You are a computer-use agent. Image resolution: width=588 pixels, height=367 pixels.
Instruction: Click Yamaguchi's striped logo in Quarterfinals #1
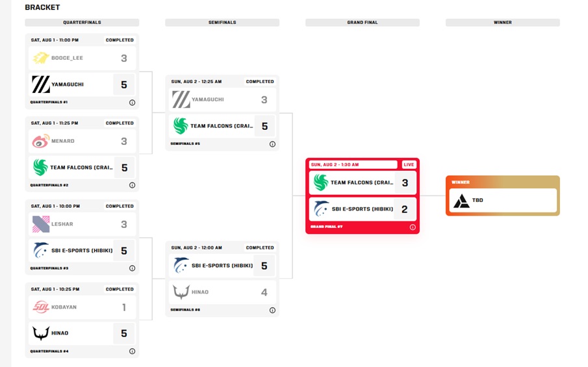coord(41,84)
